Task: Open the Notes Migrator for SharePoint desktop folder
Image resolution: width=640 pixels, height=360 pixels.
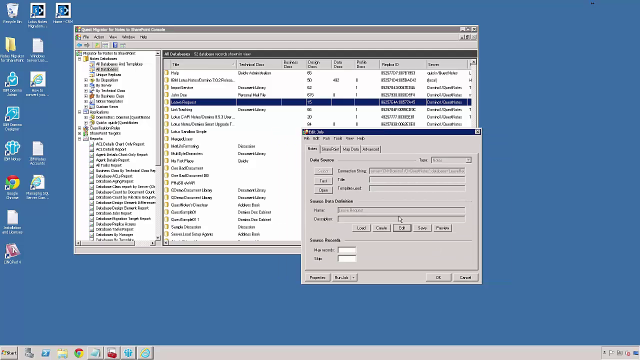Action: (x=12, y=50)
